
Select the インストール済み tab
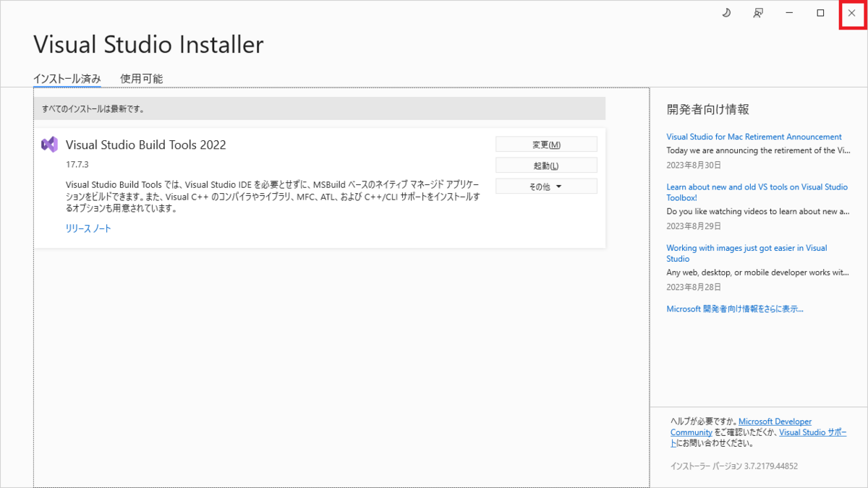67,79
